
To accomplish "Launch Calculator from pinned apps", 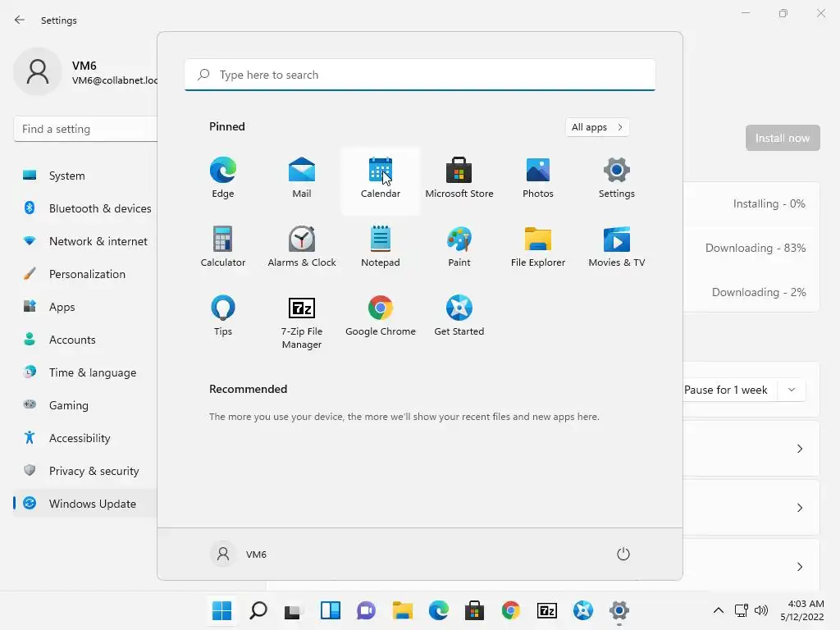I will pyautogui.click(x=223, y=248).
